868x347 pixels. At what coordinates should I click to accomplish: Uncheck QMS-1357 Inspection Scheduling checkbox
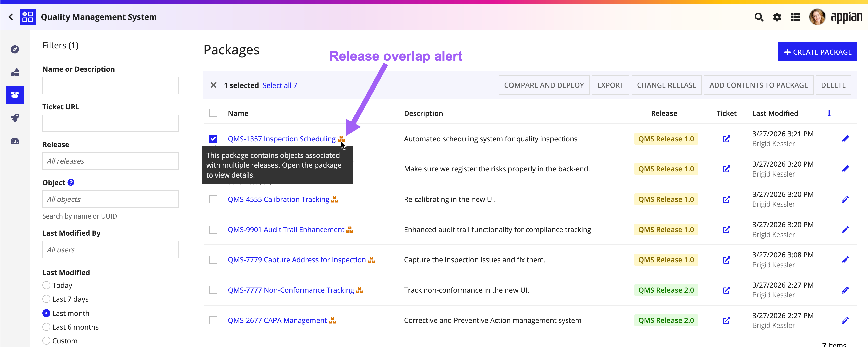(x=213, y=139)
